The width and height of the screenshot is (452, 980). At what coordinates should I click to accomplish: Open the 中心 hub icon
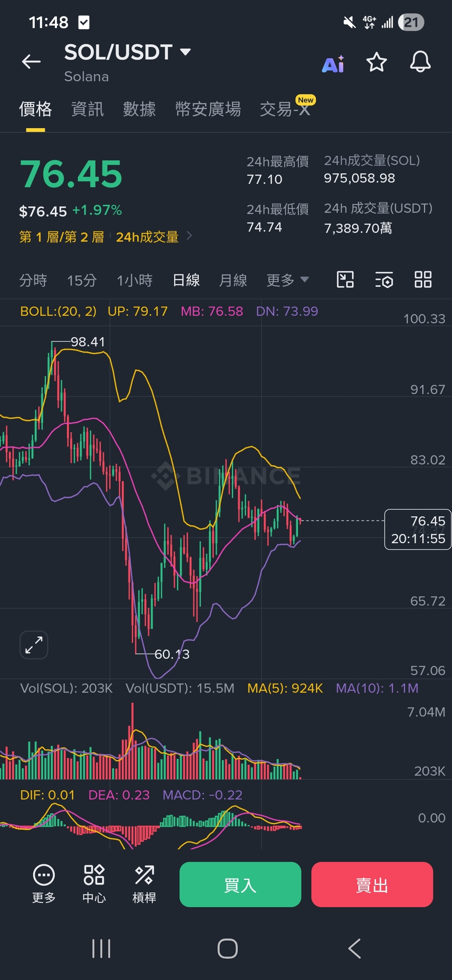pos(94,884)
